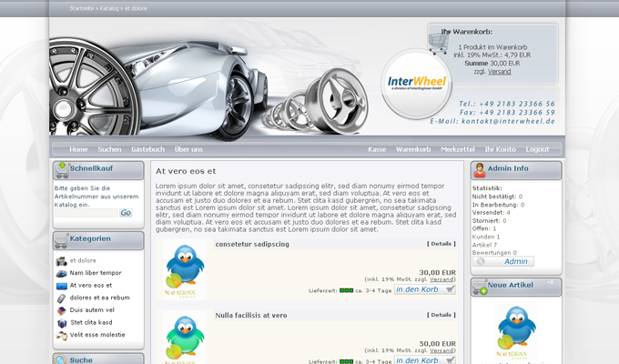This screenshot has height=364, width=619.
Task: Click the arrow icon in Neue Artikel header
Action: tap(551, 282)
